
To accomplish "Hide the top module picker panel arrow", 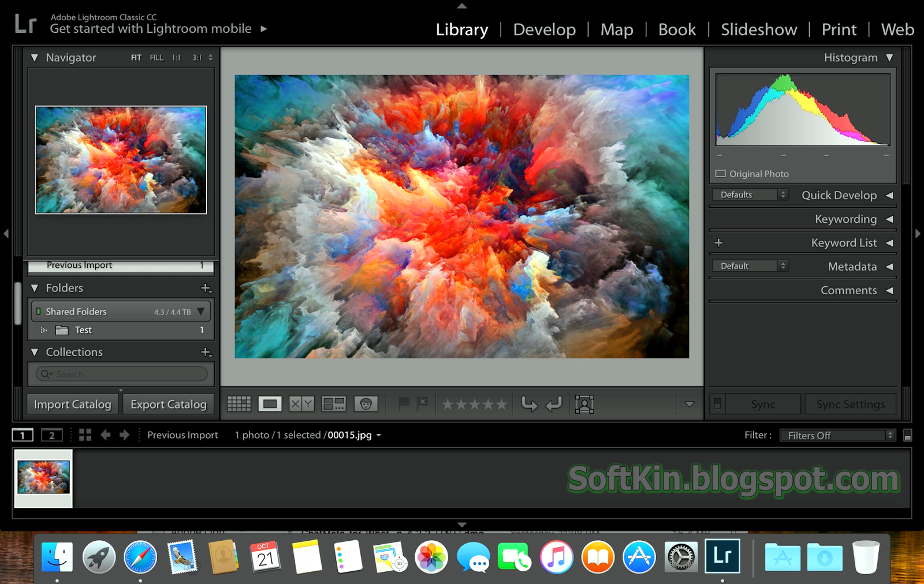I will coord(462,6).
